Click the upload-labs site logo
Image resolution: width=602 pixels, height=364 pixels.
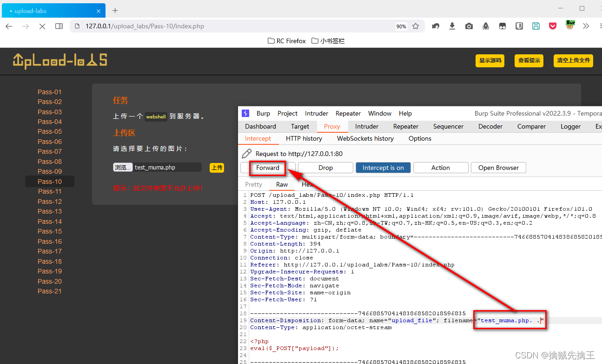click(x=60, y=61)
